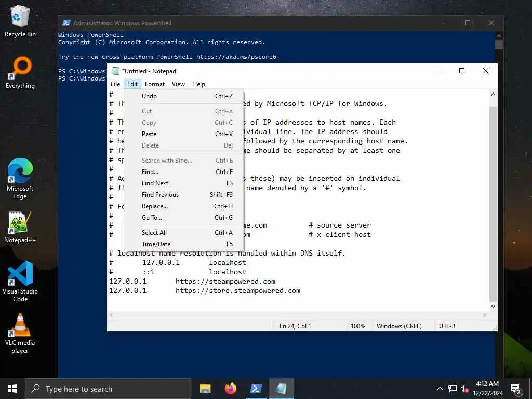The height and width of the screenshot is (399, 532).
Task: Click the '# x client host' comment text
Action: pyautogui.click(x=340, y=235)
